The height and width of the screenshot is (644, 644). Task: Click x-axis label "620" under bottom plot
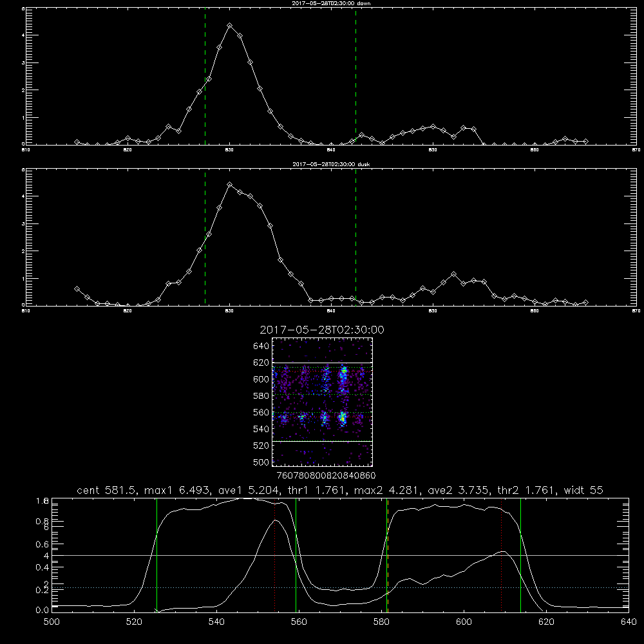point(546,622)
